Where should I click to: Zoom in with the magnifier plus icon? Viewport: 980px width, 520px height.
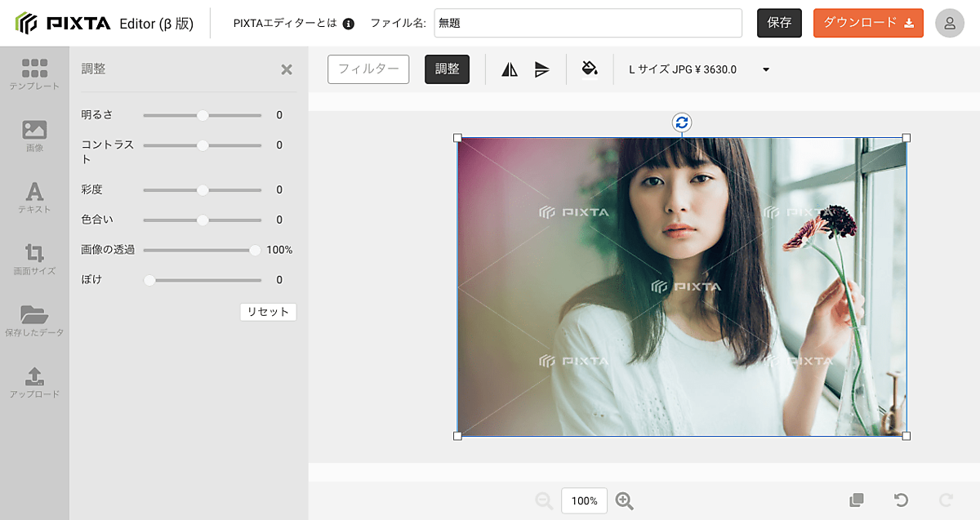point(625,501)
